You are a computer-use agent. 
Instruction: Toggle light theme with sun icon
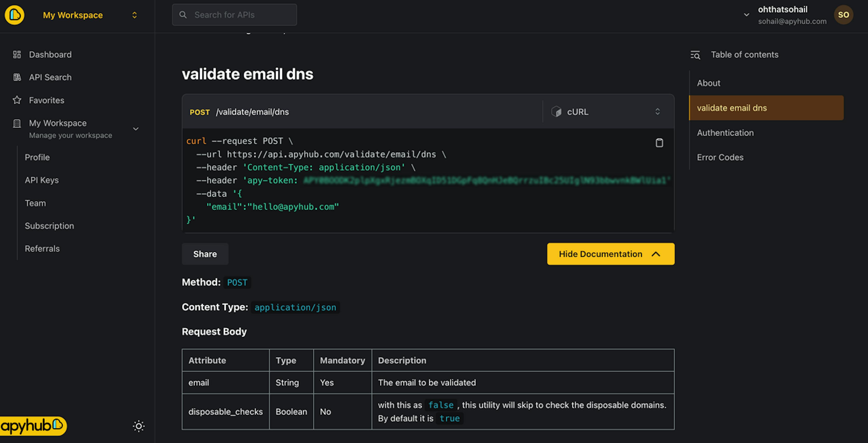pos(139,426)
